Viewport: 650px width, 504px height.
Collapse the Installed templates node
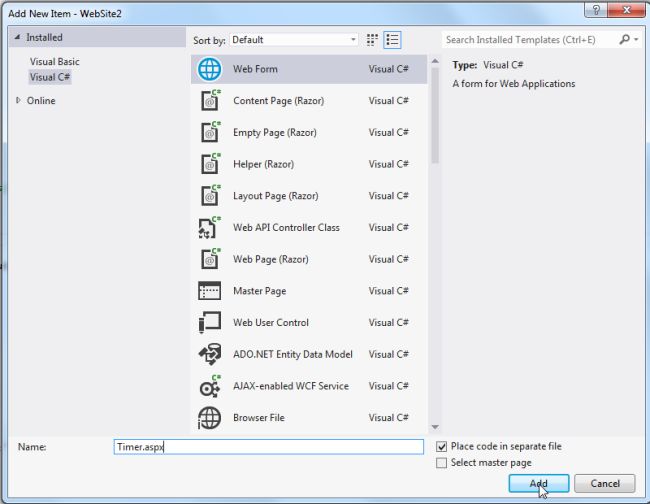tap(17, 37)
